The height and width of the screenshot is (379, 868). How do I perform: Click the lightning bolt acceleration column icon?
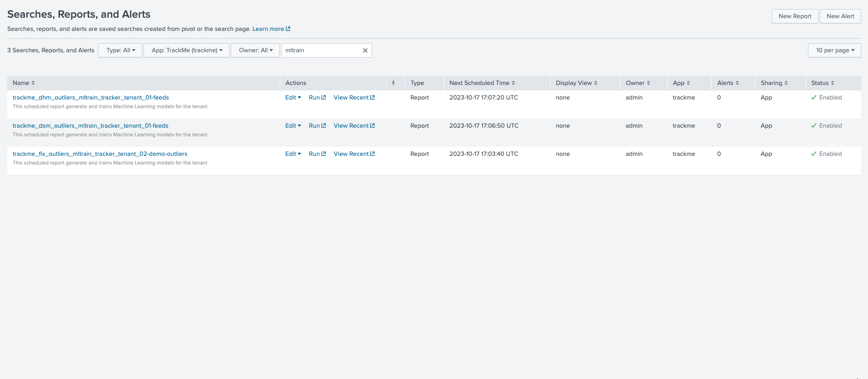pyautogui.click(x=393, y=83)
